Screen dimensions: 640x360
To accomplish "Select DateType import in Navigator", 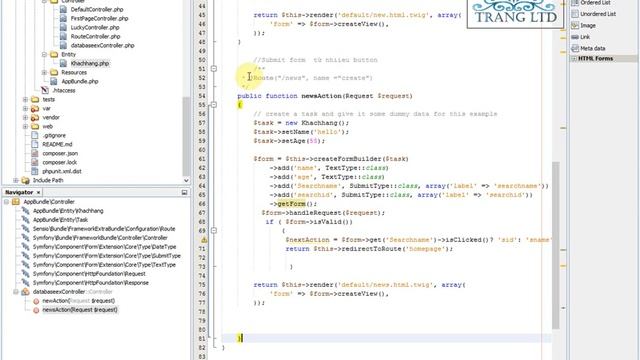I will click(104, 247).
